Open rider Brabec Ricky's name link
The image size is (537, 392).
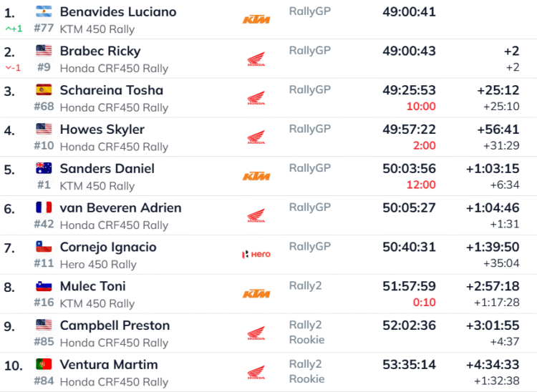100,52
